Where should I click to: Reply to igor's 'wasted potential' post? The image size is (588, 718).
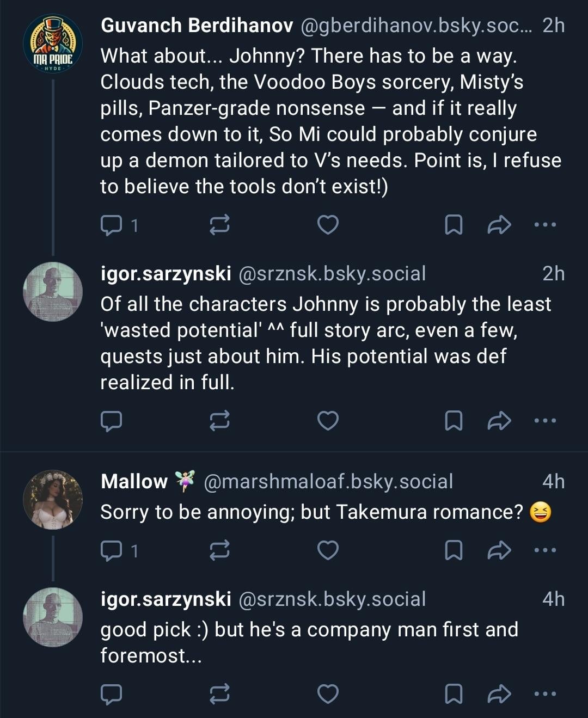click(x=112, y=421)
